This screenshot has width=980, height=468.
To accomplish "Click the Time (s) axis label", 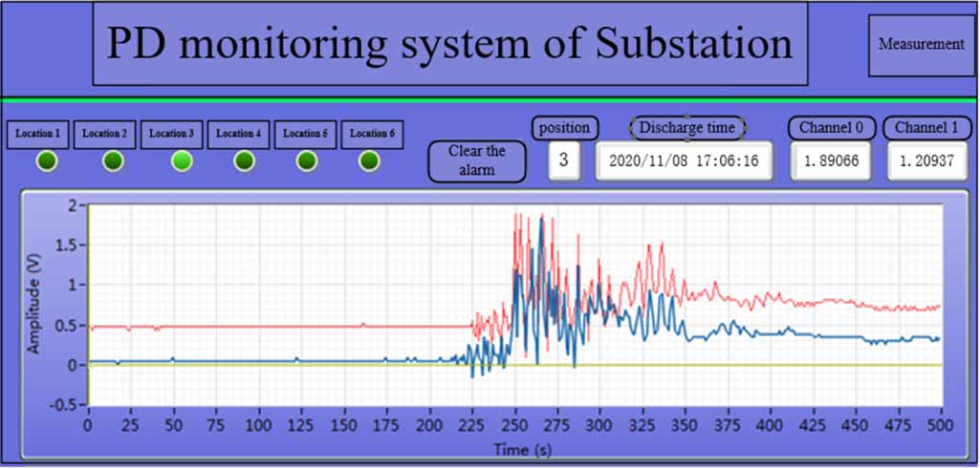I will tap(522, 449).
